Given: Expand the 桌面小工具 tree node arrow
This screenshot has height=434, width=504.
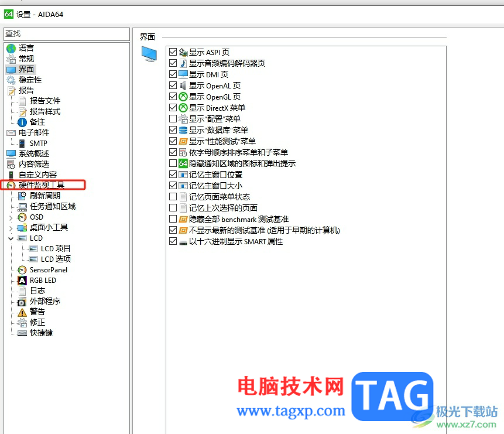Looking at the screenshot, I should click(11, 228).
